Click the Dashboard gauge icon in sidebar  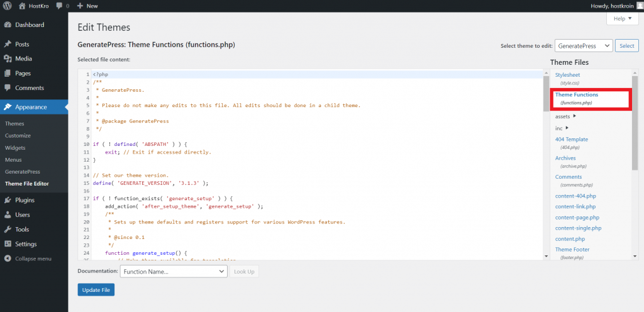(x=8, y=25)
